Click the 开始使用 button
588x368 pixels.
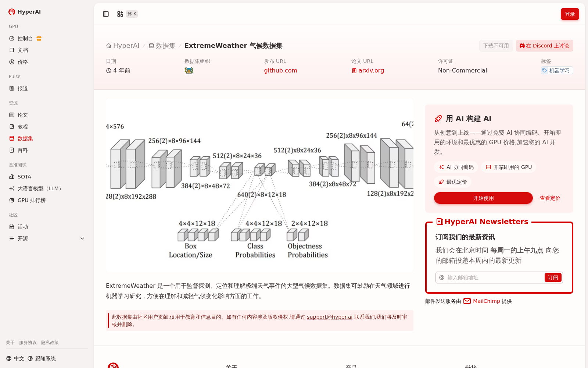click(x=483, y=198)
